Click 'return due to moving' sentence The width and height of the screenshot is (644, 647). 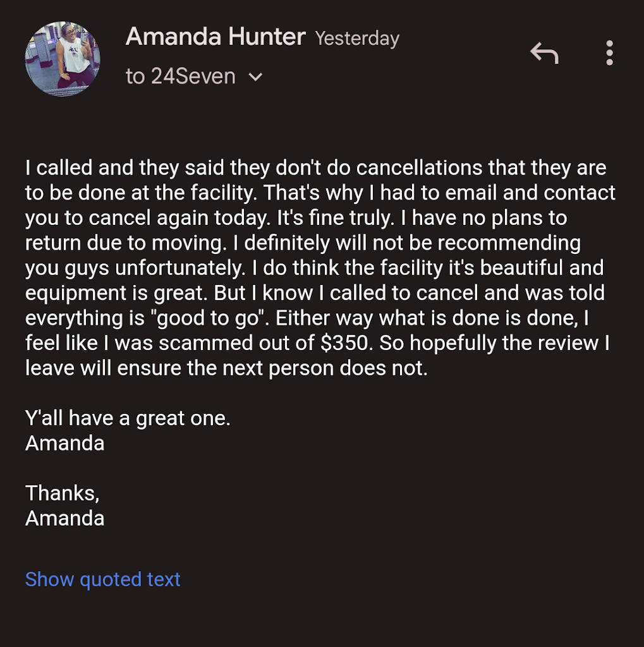click(125, 243)
